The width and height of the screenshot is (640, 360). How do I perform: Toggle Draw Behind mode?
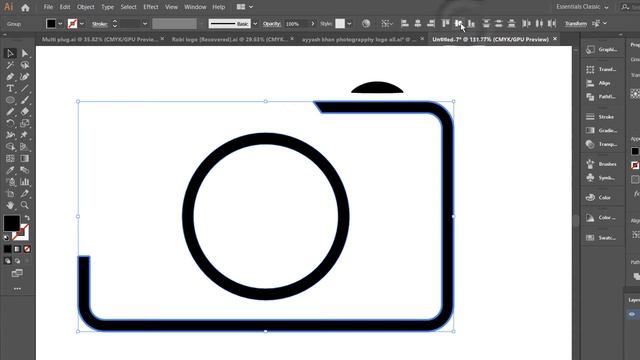(17, 261)
